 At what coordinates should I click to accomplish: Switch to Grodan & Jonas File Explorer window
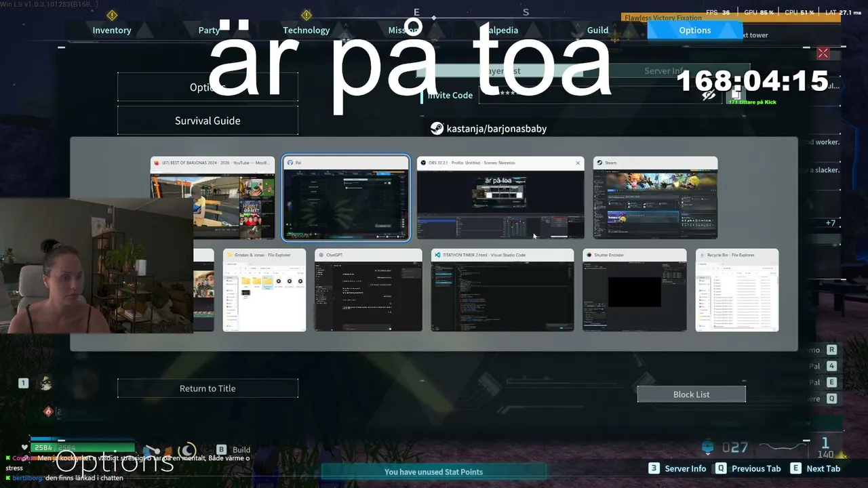(264, 290)
